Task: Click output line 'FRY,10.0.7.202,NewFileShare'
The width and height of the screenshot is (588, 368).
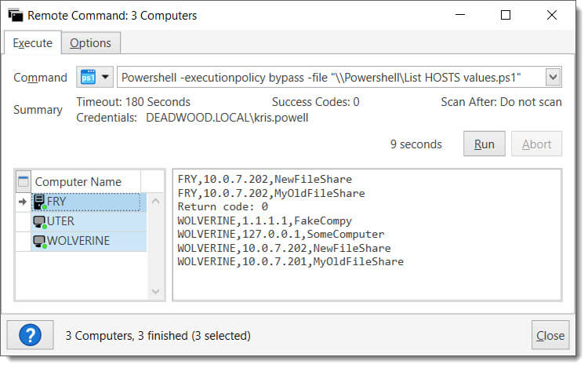Action: pos(265,180)
